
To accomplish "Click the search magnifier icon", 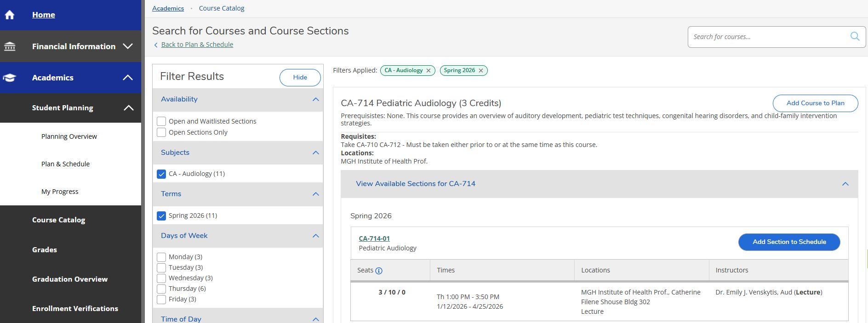I will point(855,37).
